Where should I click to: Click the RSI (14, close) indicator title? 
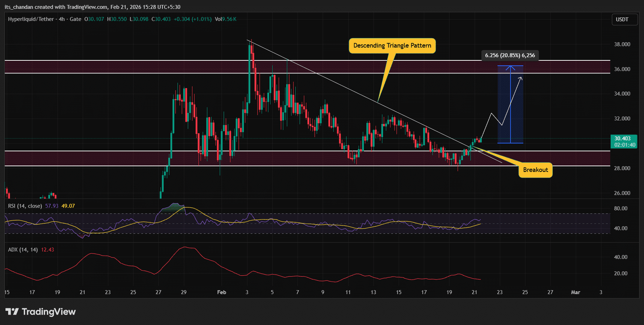coord(25,206)
